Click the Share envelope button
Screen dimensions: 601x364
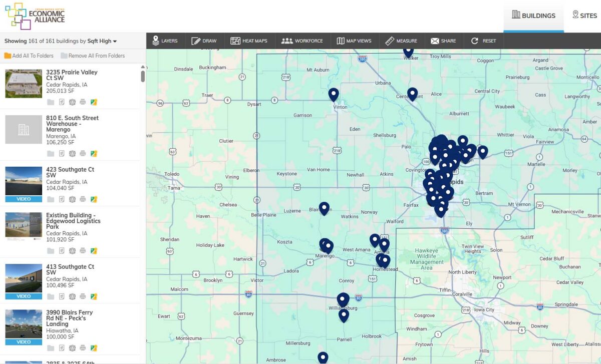(443, 41)
